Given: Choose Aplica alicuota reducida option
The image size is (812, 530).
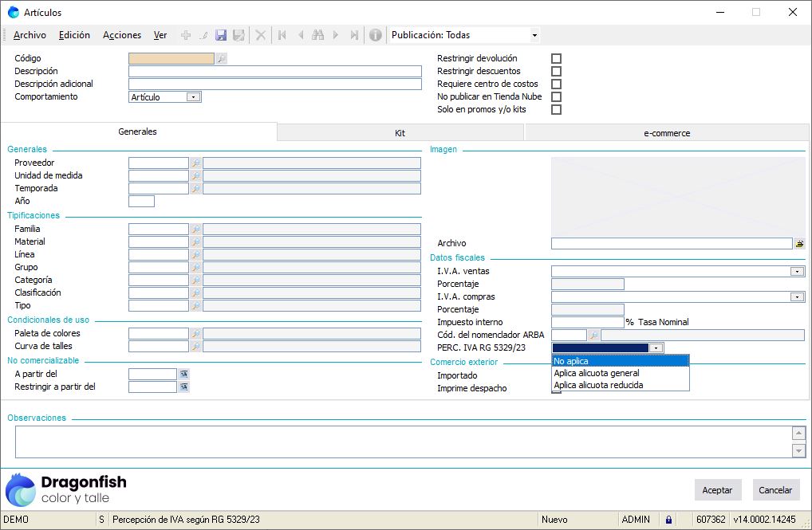Looking at the screenshot, I should (x=621, y=385).
